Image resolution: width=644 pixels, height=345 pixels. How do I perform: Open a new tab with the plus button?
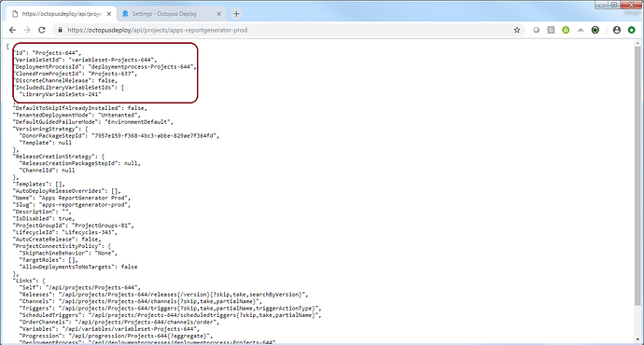236,14
